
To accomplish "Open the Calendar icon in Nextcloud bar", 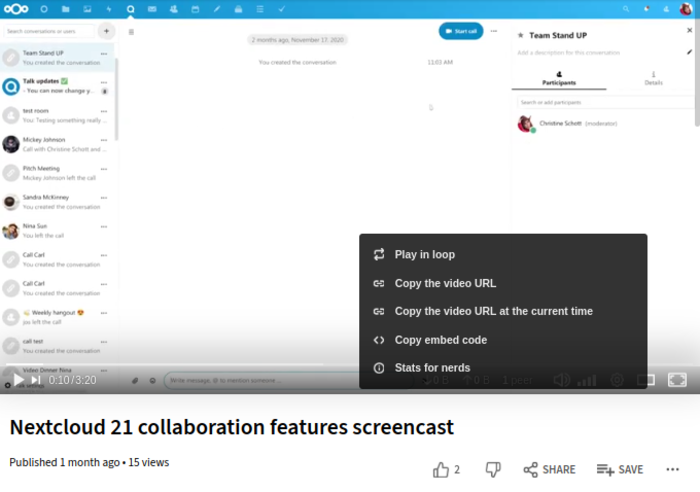I will tap(195, 9).
